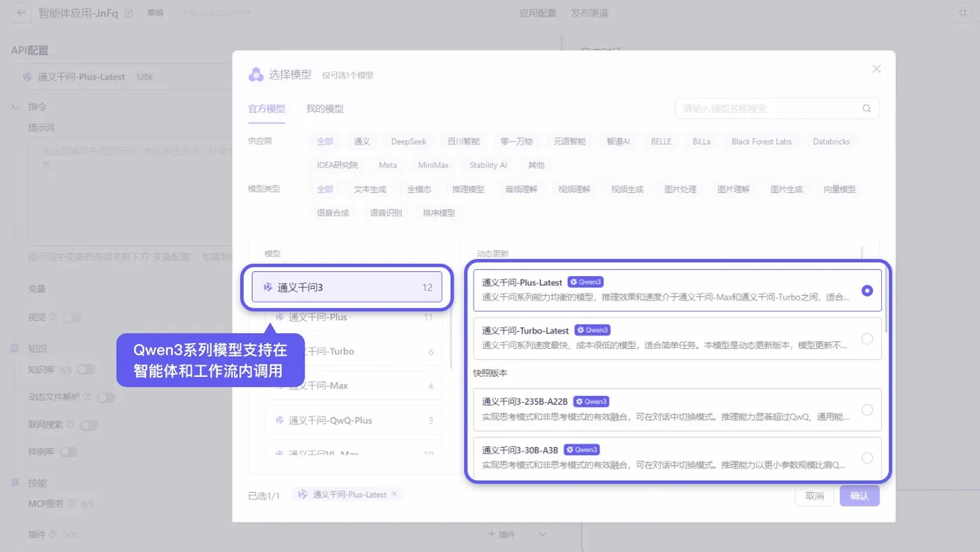Select the 通义千问-Plus model group
The image size is (980, 552).
[x=353, y=317]
